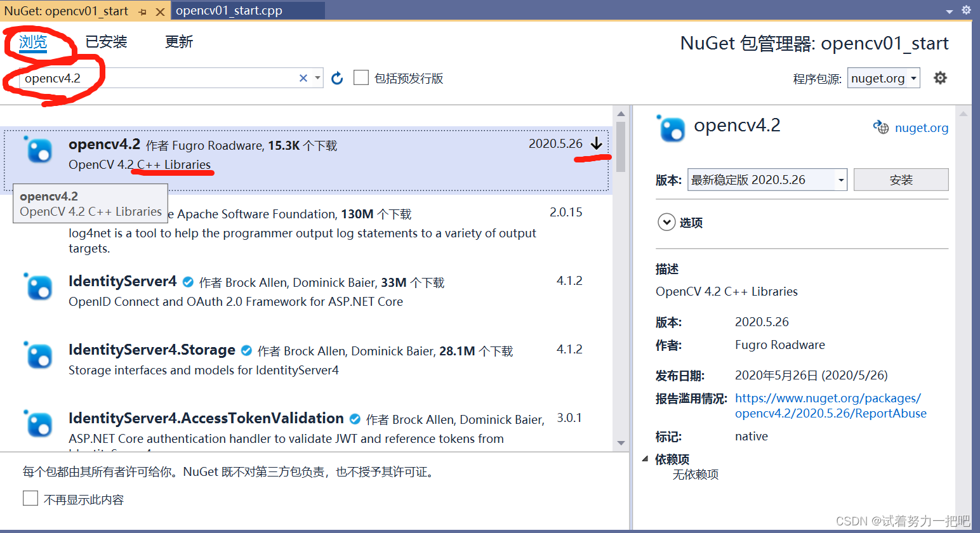Click the package list scrollbar thumb
Image resolution: width=980 pixels, height=533 pixels.
[621, 147]
